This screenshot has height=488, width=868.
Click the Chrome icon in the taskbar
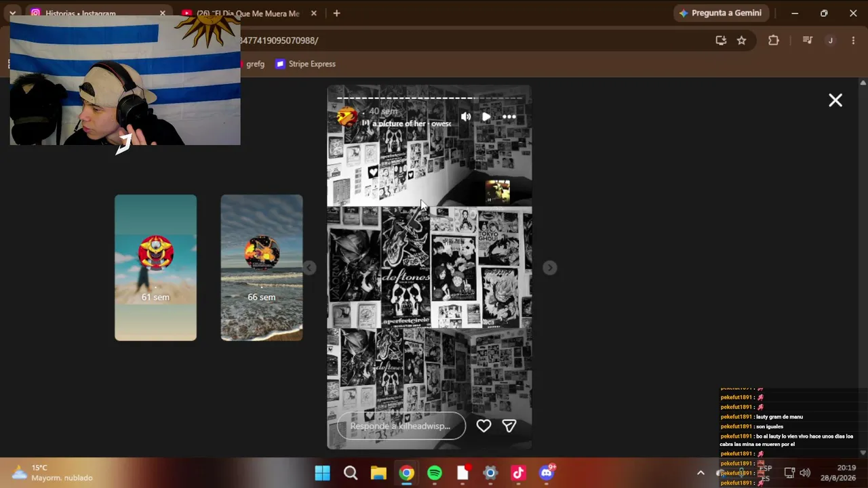pos(406,473)
